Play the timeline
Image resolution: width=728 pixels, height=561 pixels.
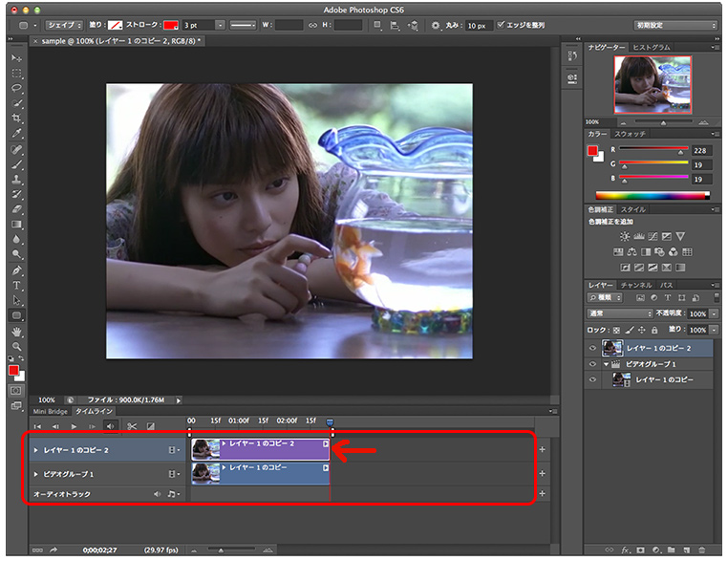74,426
